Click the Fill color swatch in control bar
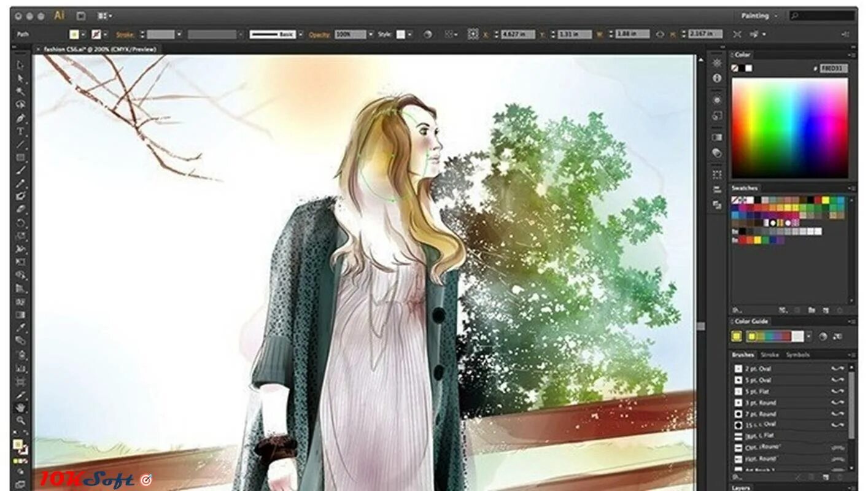Viewport: 868px width, 491px height. pyautogui.click(x=74, y=34)
